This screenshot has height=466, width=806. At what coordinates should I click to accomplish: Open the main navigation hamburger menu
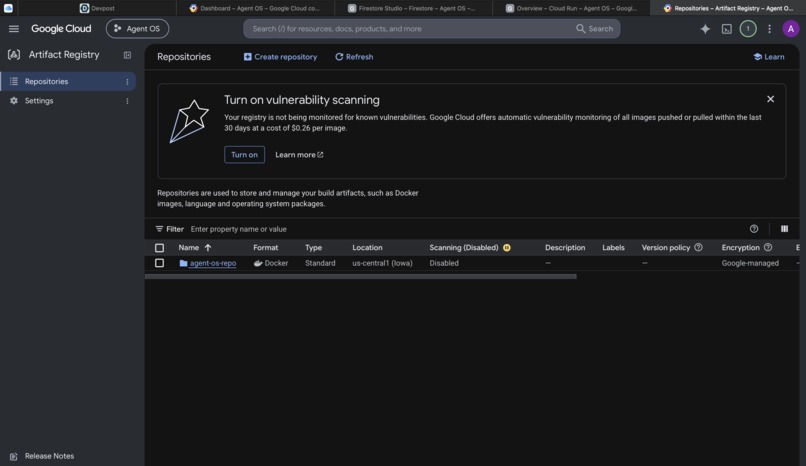(x=14, y=29)
